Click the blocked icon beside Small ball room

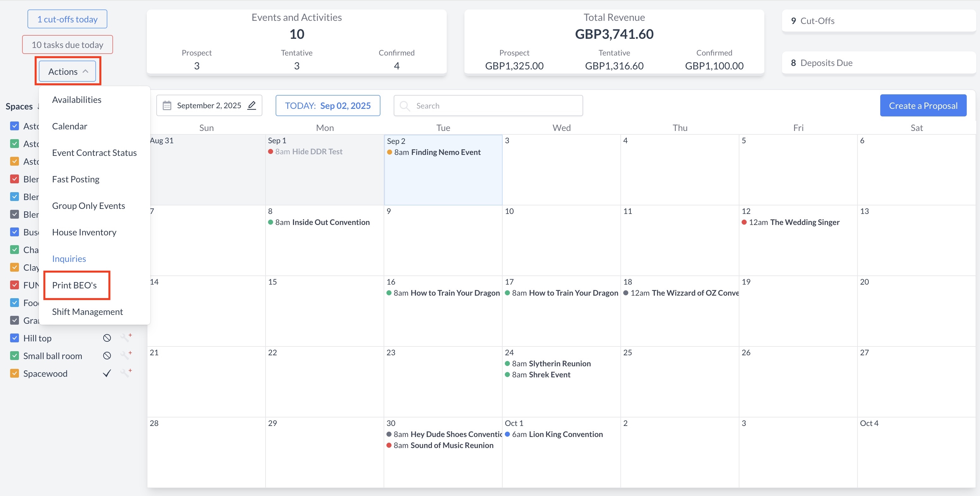[107, 355]
